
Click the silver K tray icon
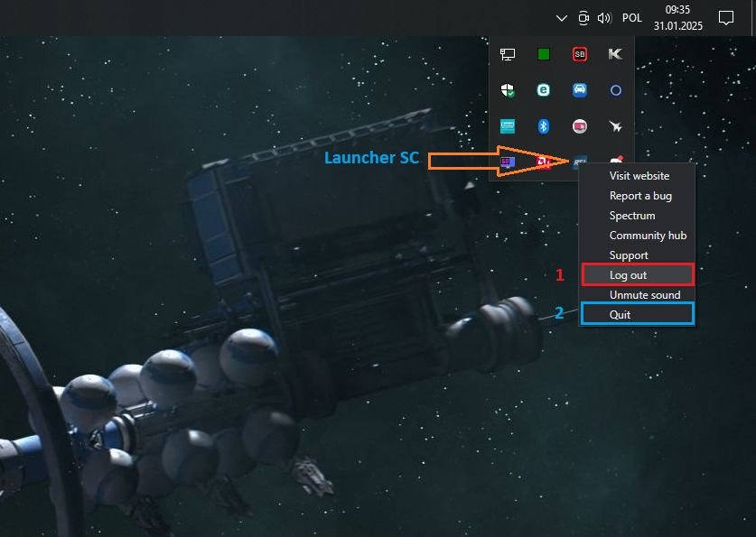(x=615, y=54)
